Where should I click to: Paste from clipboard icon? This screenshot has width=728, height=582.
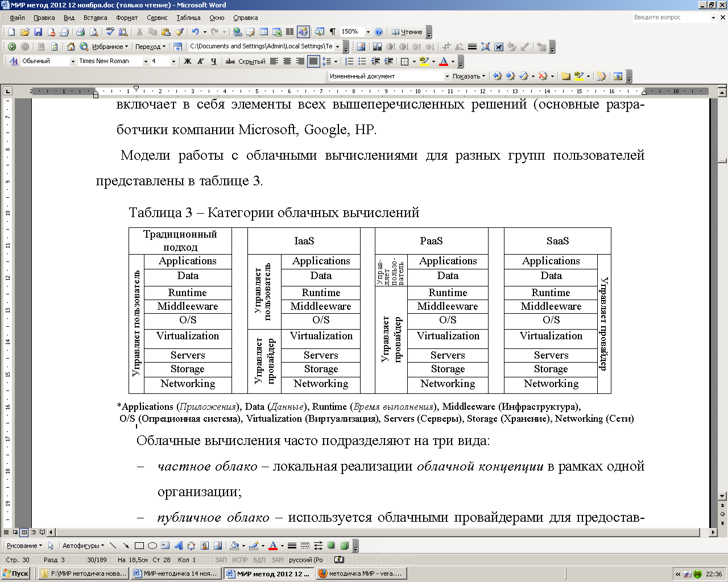[x=166, y=32]
